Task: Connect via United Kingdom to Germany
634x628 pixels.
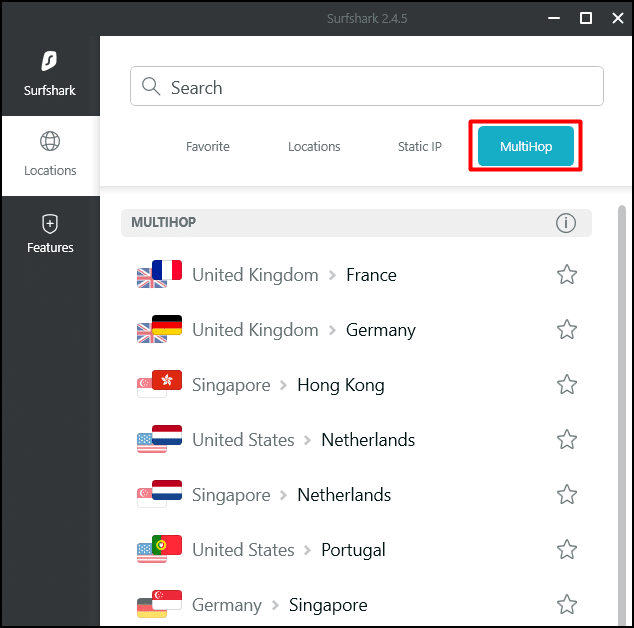Action: click(x=356, y=330)
